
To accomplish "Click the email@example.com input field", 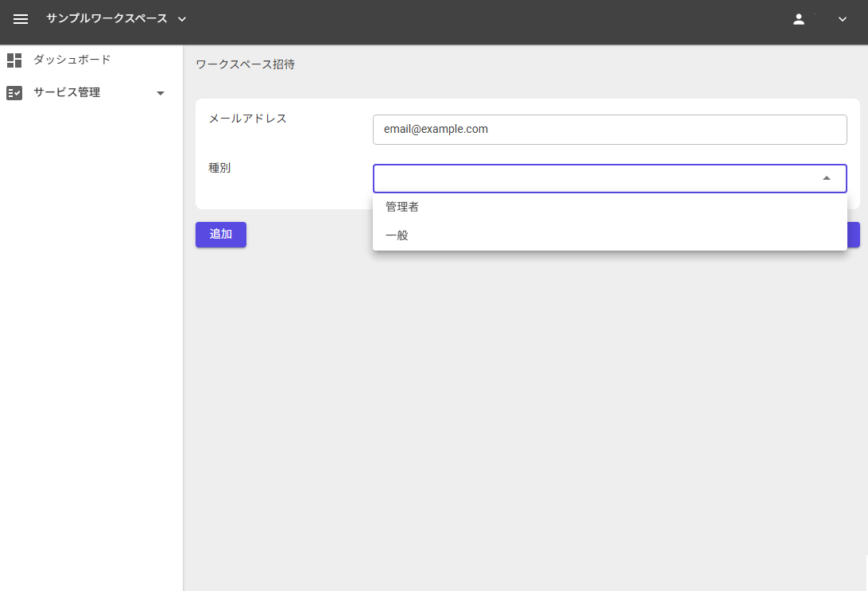I will pos(610,129).
